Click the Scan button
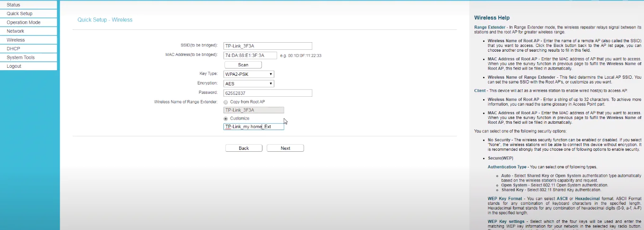This screenshot has width=644, height=230. [x=243, y=64]
